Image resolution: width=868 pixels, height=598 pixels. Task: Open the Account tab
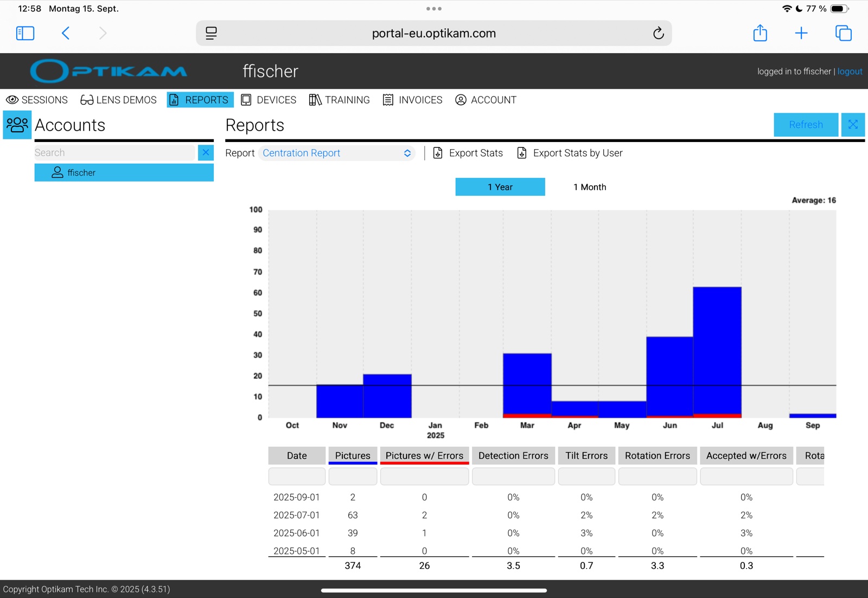coord(486,100)
